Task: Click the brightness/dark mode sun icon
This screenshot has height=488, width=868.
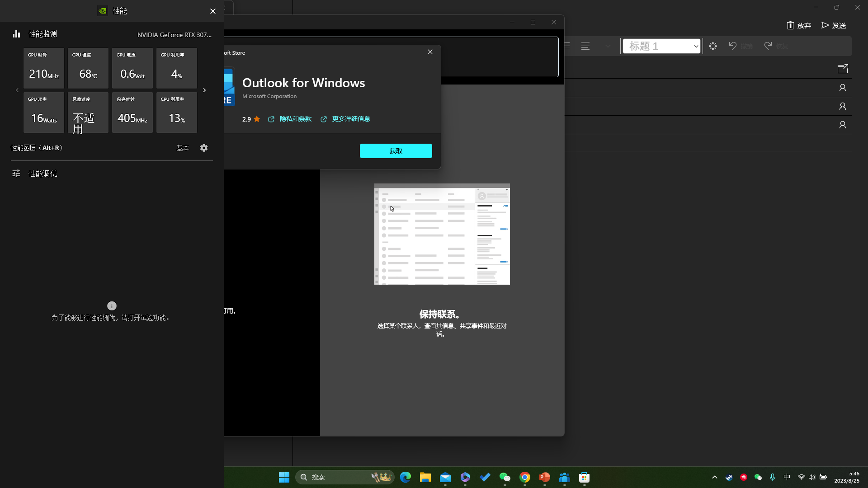Action: [713, 46]
